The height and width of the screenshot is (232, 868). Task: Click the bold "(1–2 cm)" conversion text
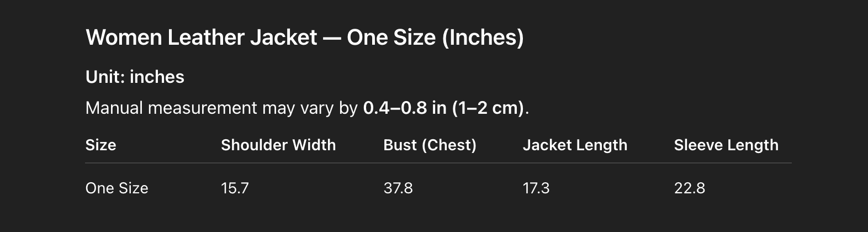click(x=488, y=108)
